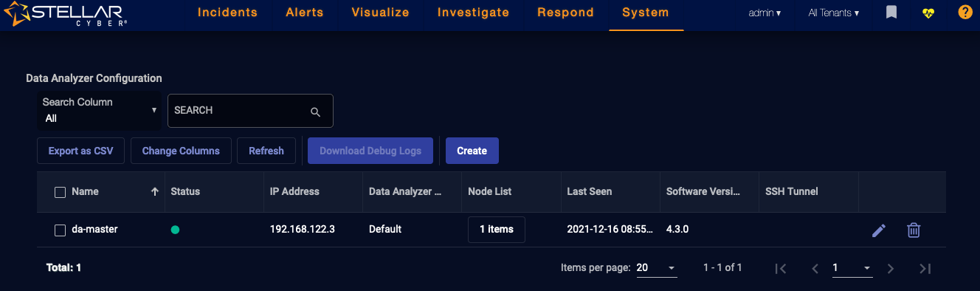This screenshot has height=291, width=980.
Task: Go to previous page
Action: pyautogui.click(x=815, y=268)
